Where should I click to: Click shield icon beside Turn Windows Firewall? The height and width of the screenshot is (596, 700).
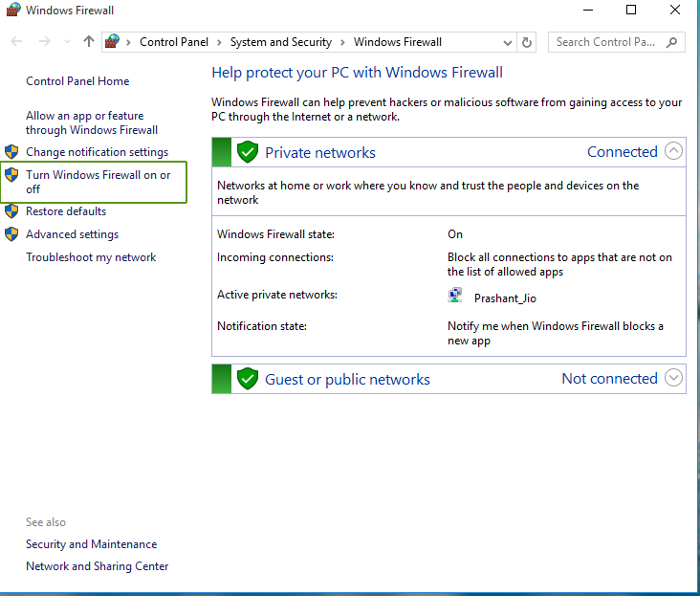[x=11, y=174]
